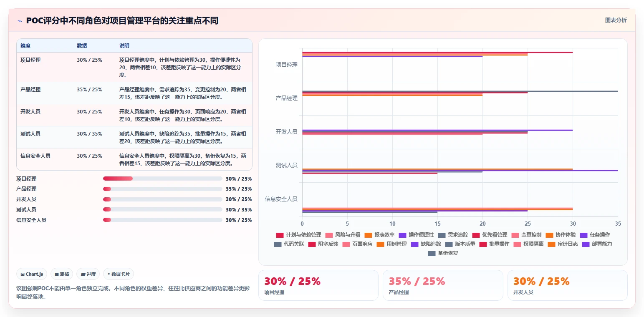644x317 pixels.
Task: Click the 测试人员 label on the chart axis
Action: (x=286, y=166)
